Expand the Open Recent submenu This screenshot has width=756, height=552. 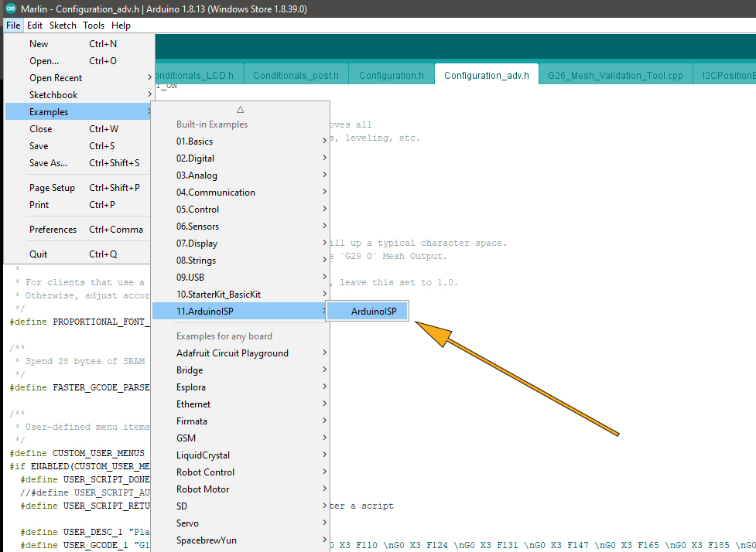pos(55,77)
